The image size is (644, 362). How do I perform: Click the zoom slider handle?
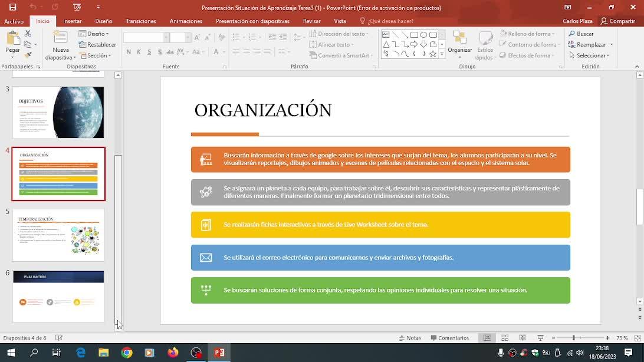[573, 338]
